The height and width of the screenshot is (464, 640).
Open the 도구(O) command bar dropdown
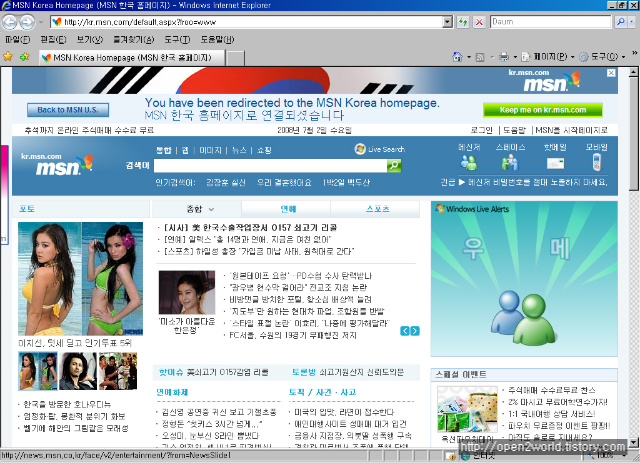coord(602,57)
